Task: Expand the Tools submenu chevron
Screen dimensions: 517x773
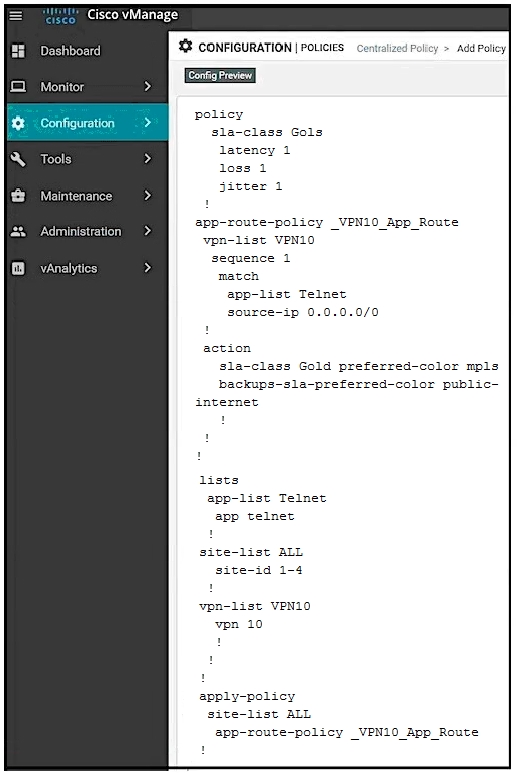Action: [147, 159]
